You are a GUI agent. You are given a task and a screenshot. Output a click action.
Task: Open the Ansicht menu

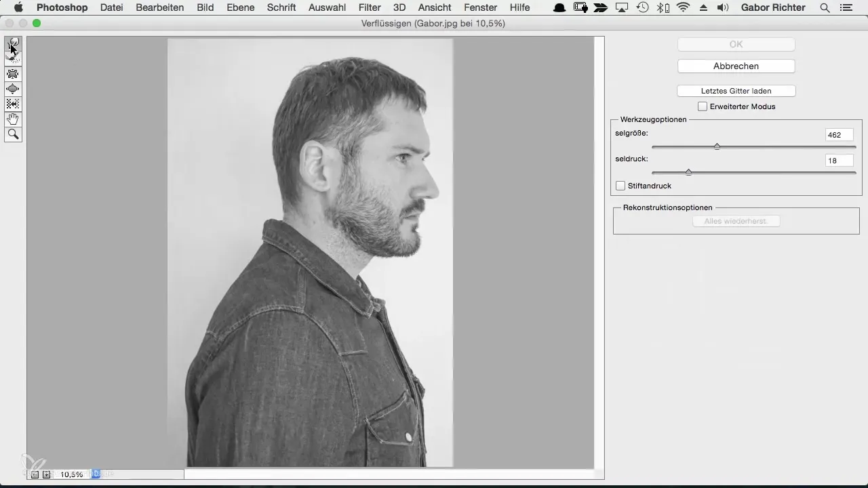coord(435,7)
